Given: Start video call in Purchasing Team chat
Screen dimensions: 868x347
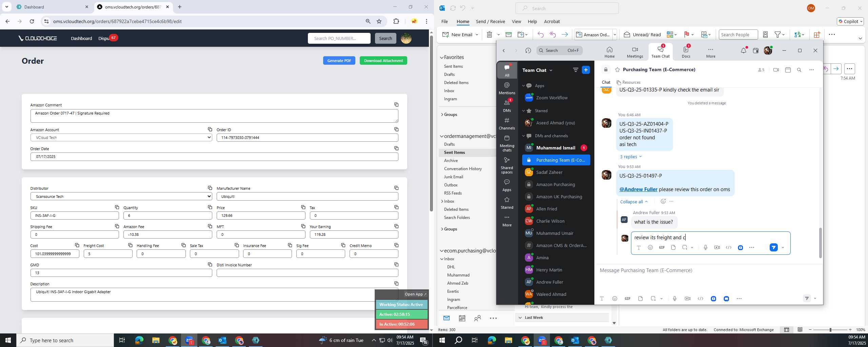Looking at the screenshot, I should [776, 70].
